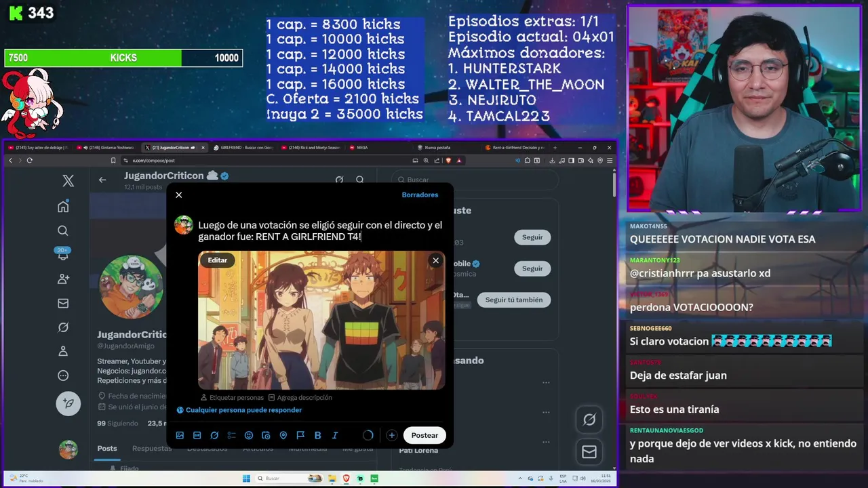Open the browser hamburger menu
Screen dimensions: 868x488
click(610, 161)
